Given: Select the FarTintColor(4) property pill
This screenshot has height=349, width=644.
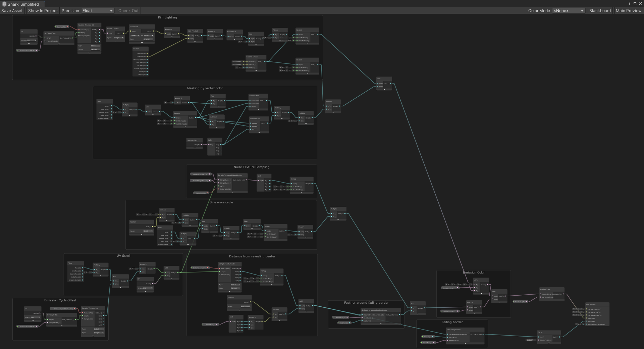Looking at the screenshot, I should click(521, 302).
